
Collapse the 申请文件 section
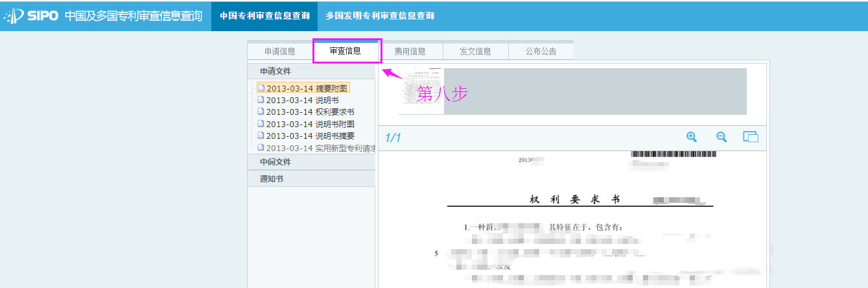[x=311, y=71]
